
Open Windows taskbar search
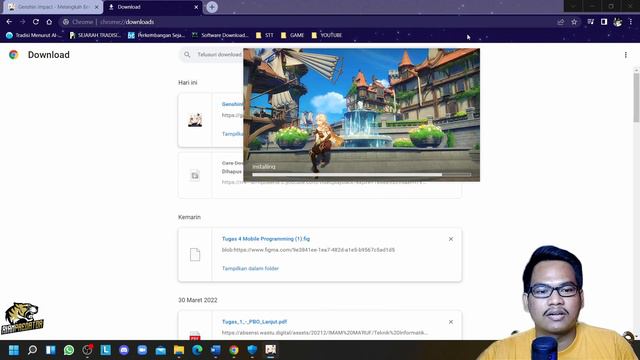click(x=32, y=350)
